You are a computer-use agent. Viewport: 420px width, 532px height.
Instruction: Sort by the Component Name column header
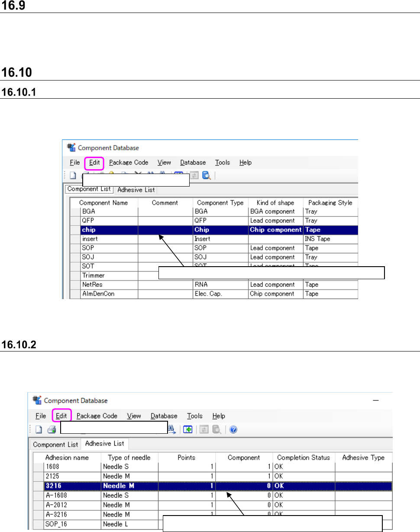100,203
